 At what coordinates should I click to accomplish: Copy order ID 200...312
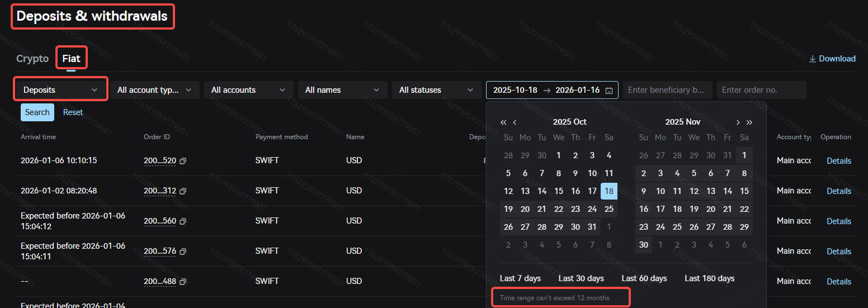(183, 191)
